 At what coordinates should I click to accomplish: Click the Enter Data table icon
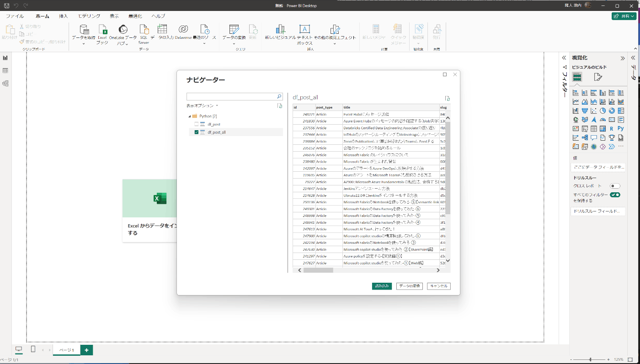[162, 29]
